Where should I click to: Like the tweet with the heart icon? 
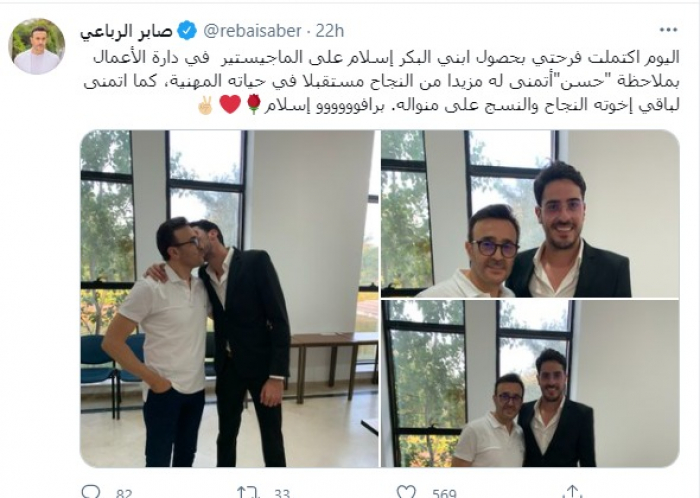click(x=406, y=492)
